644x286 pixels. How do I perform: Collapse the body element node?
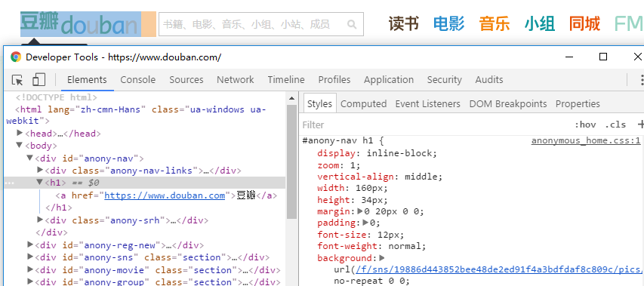point(19,145)
